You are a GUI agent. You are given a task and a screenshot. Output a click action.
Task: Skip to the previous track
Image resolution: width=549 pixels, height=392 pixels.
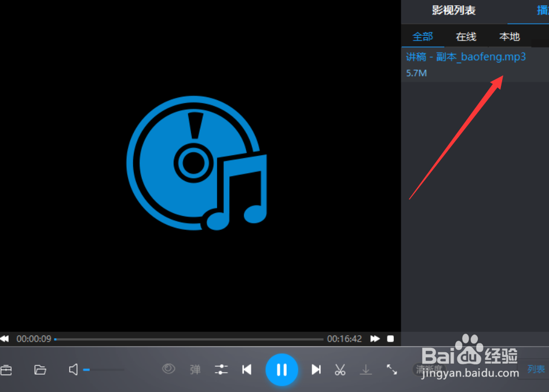(x=247, y=369)
